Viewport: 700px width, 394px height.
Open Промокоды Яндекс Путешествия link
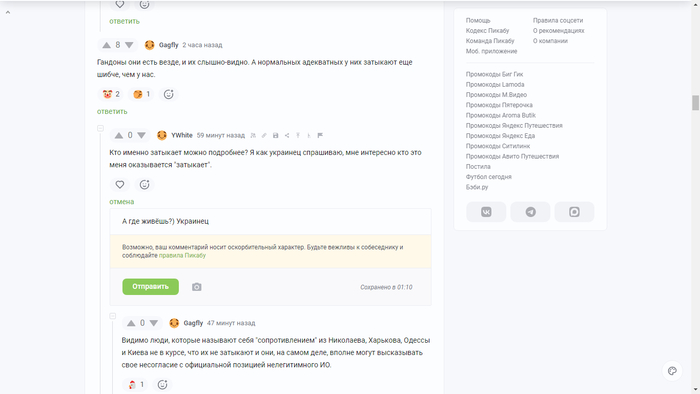pos(514,126)
